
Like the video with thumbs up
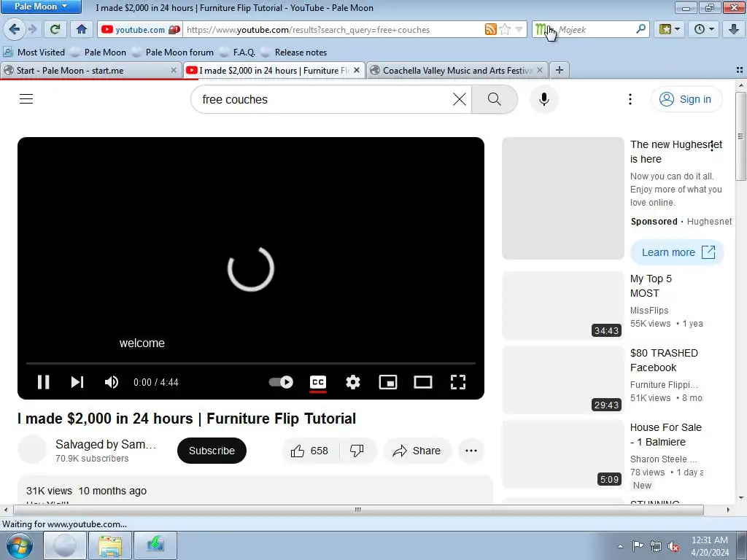[310, 451]
